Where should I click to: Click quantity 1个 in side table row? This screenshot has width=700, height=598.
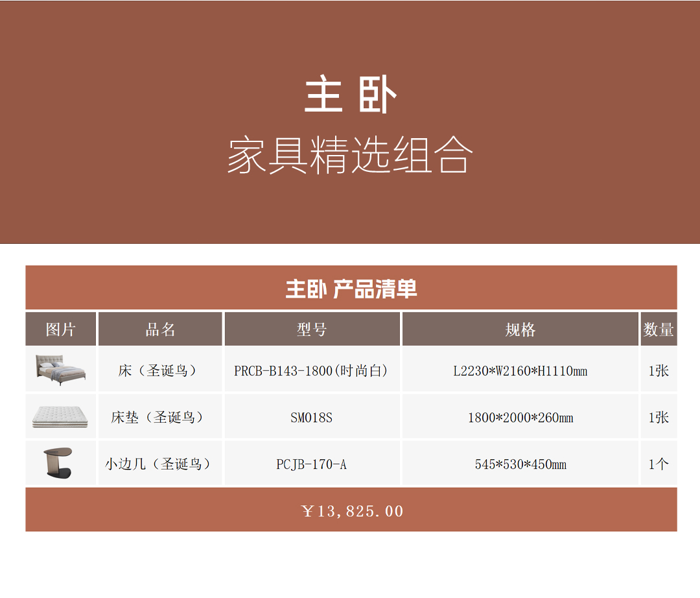click(659, 464)
